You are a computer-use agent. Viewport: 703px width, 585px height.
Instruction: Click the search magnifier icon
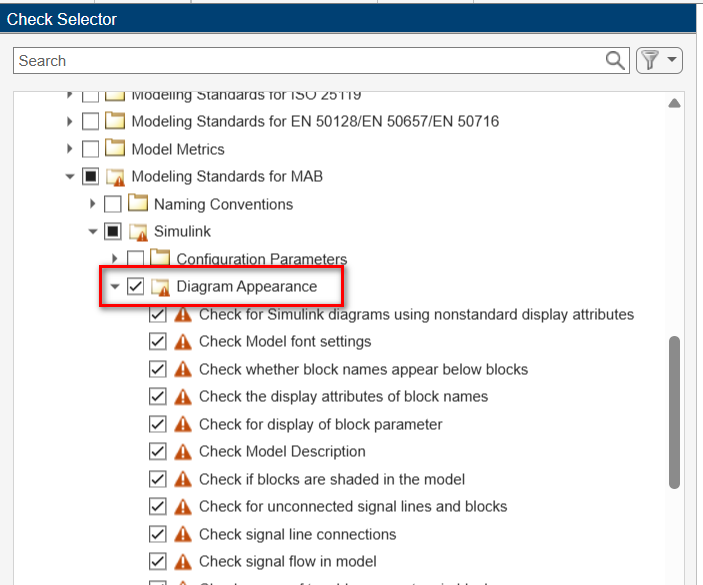(615, 61)
